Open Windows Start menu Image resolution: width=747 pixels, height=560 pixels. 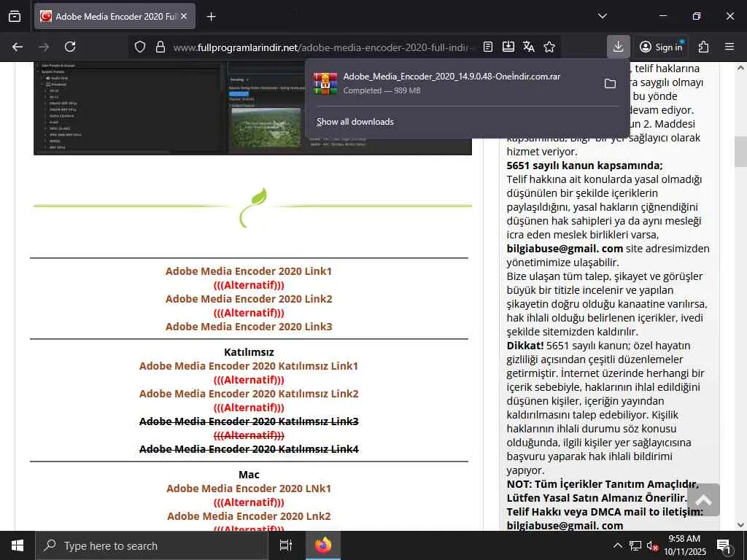(x=18, y=545)
